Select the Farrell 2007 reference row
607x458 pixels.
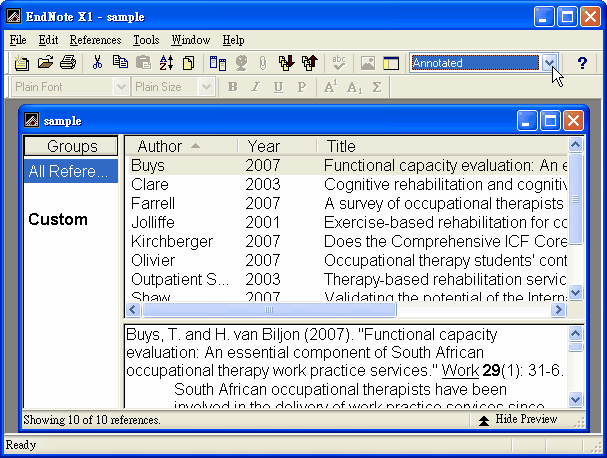coord(348,203)
